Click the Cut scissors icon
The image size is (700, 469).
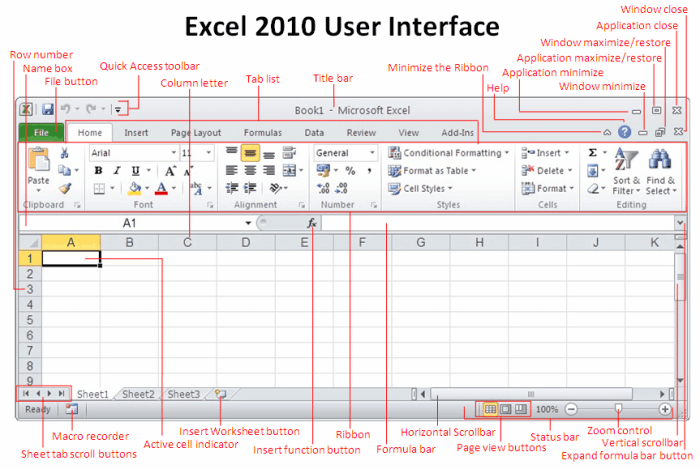pos(65,153)
